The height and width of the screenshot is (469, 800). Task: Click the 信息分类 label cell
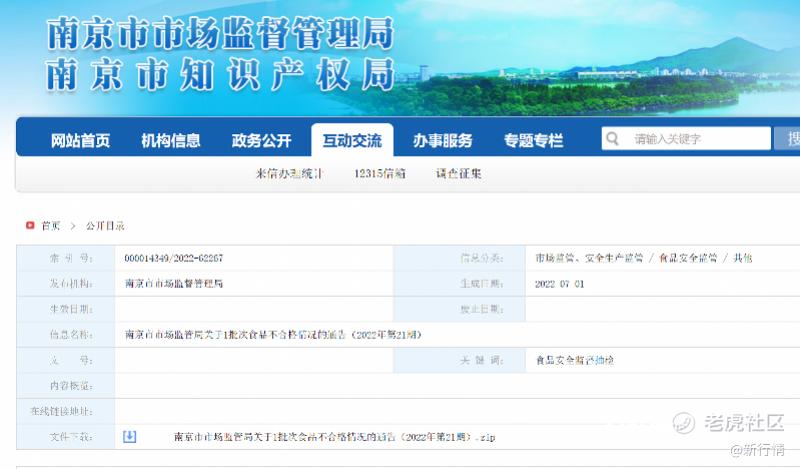pos(459,258)
